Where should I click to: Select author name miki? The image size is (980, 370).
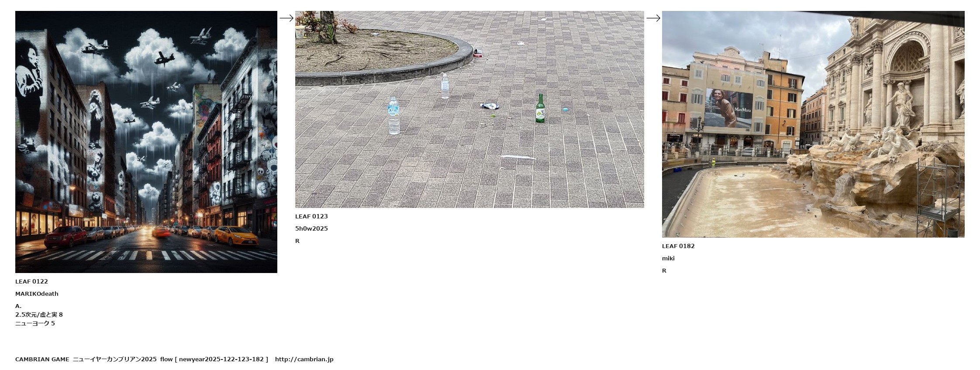pos(668,259)
